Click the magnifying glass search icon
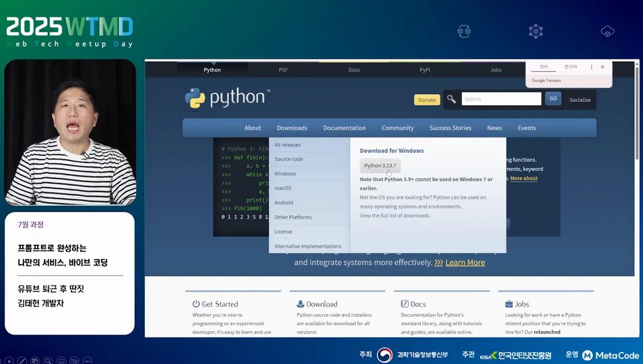This screenshot has height=364, width=643. (451, 99)
